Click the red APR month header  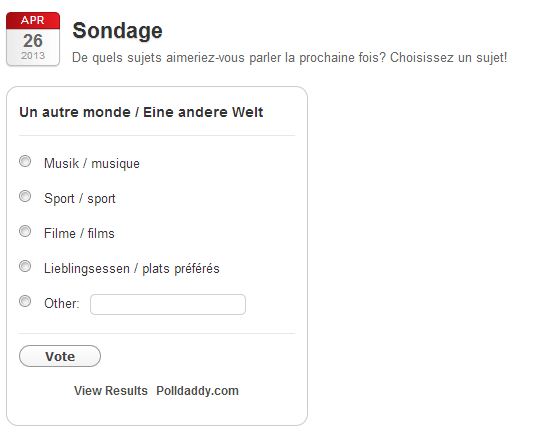coord(33,20)
